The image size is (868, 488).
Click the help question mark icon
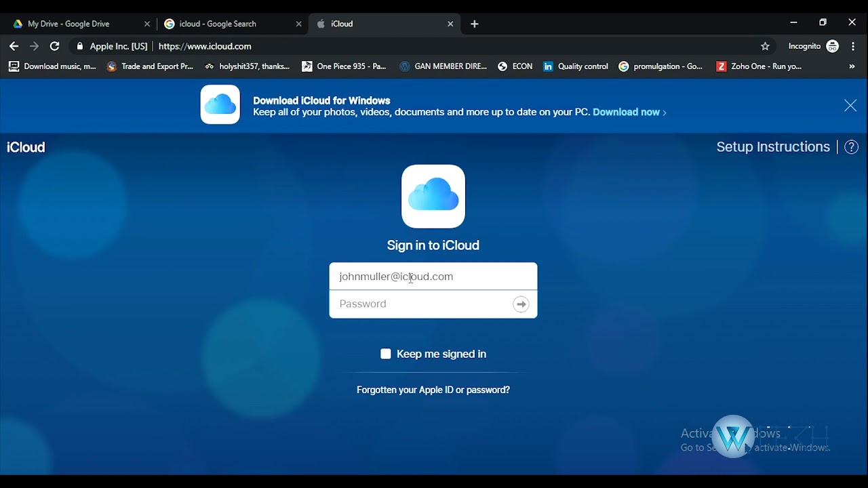[x=852, y=147]
